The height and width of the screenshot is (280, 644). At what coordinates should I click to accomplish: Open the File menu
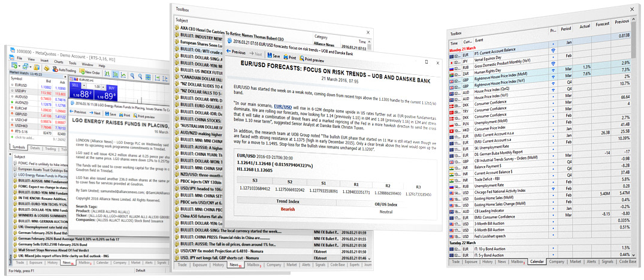19,58
